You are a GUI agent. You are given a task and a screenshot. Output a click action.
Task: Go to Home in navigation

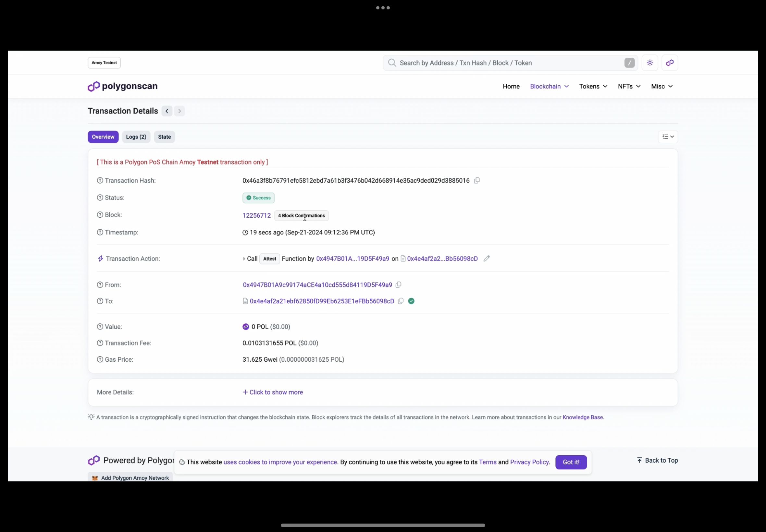(511, 86)
